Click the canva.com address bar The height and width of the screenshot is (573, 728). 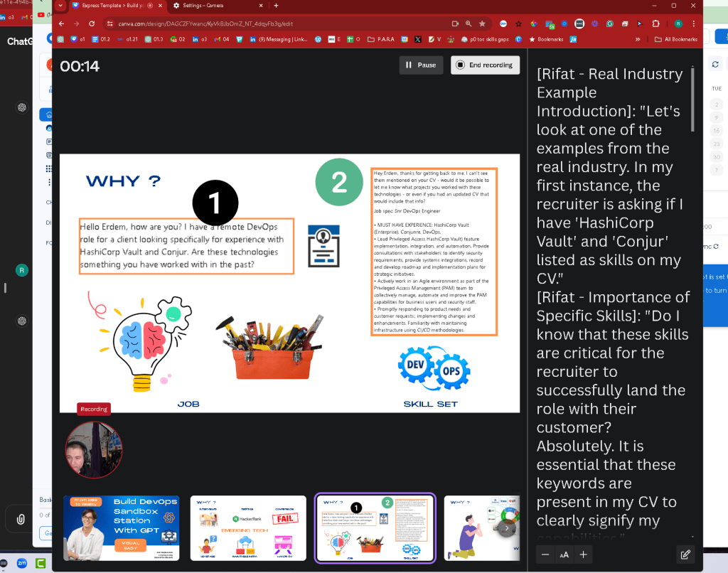coord(279,23)
